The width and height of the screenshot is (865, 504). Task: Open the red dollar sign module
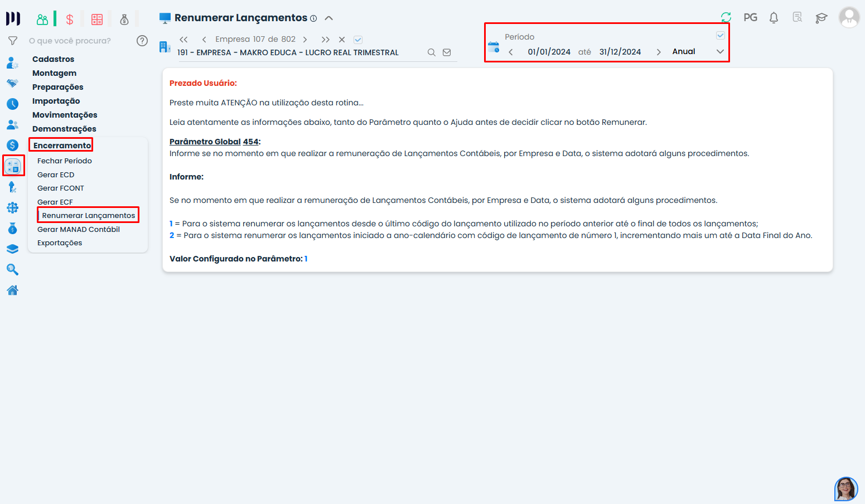[x=70, y=20]
